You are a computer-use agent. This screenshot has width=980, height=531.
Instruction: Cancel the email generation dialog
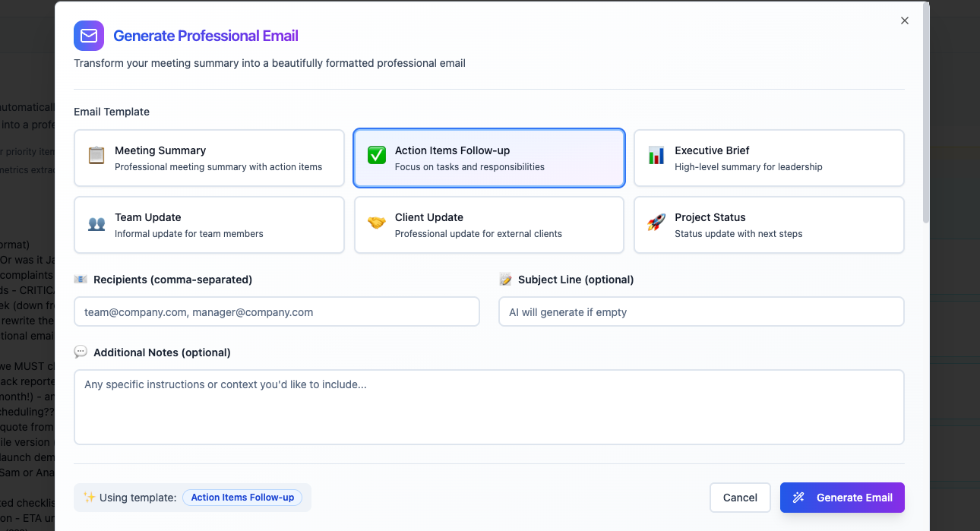[x=740, y=498]
